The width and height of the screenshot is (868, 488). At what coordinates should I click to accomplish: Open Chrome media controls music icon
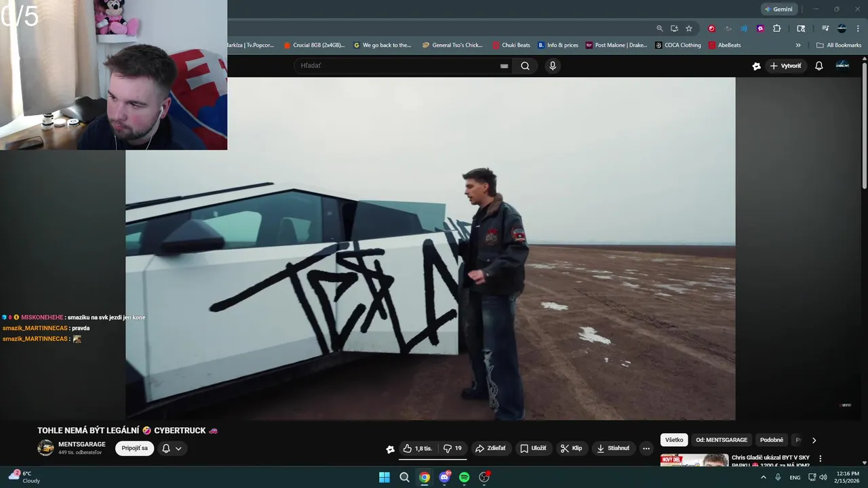pos(825,28)
